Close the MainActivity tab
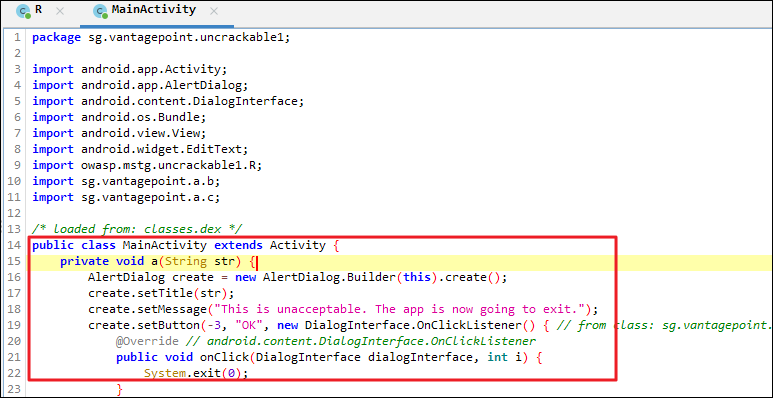 pyautogui.click(x=214, y=11)
